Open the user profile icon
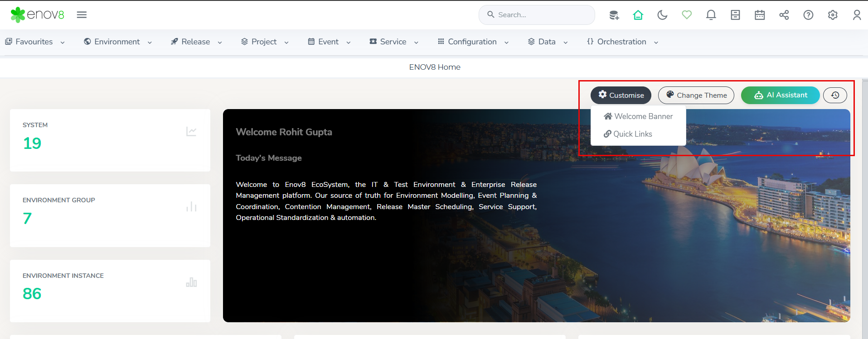This screenshot has height=339, width=868. pyautogui.click(x=857, y=15)
